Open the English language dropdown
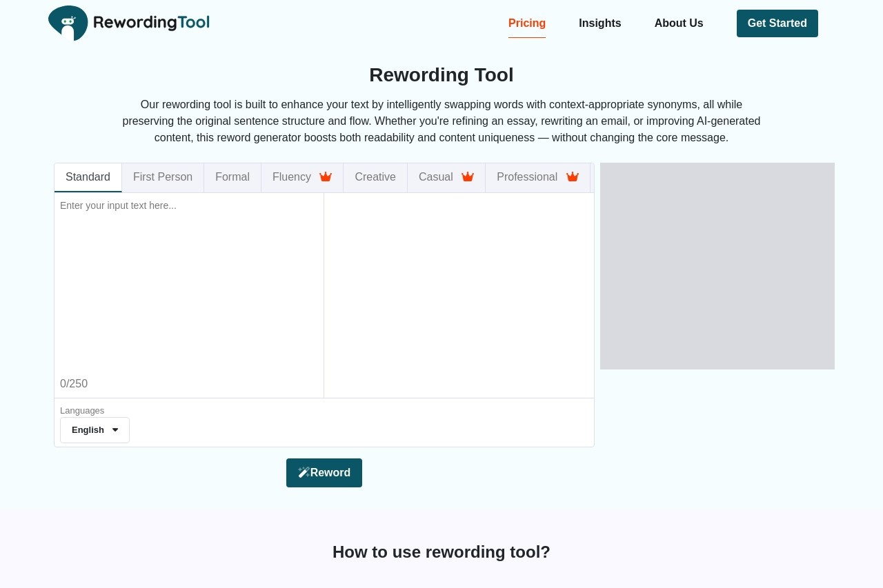883x588 pixels. click(x=95, y=430)
